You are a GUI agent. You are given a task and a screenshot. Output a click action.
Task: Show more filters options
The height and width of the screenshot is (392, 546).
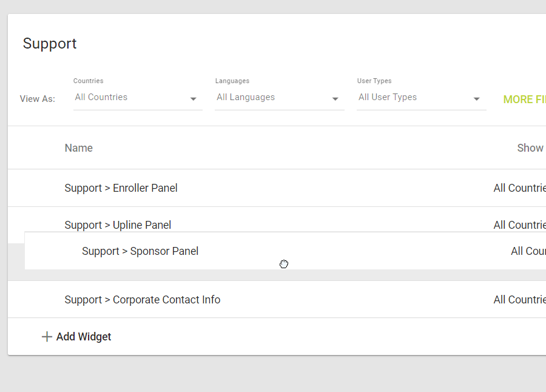[x=524, y=100]
